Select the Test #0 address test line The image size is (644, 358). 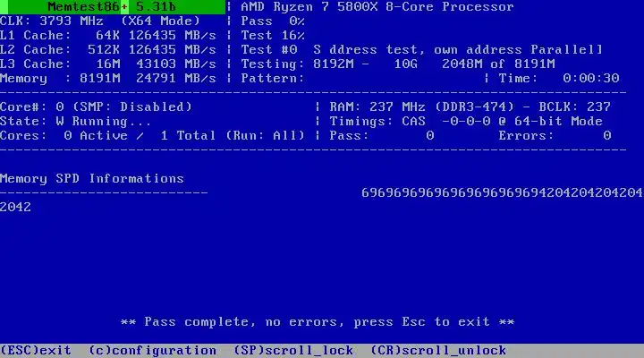[x=421, y=50]
